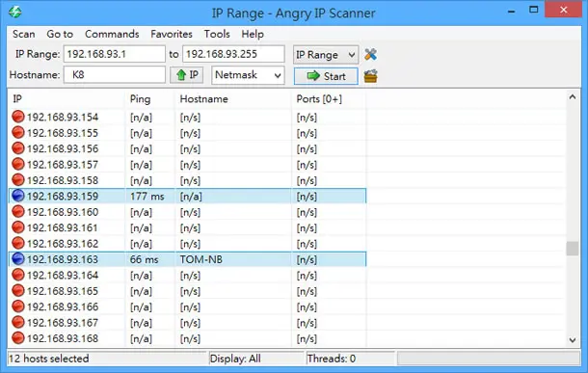Screen dimensions: 588x373
Task: Open the Tools menu
Action: 217,34
